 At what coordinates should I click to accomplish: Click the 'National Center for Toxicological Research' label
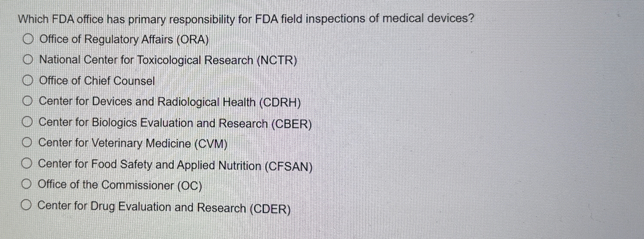click(x=168, y=61)
